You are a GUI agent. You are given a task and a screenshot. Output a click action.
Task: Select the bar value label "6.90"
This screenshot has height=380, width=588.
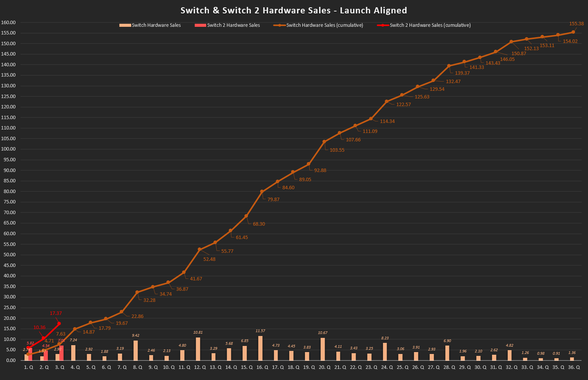click(447, 341)
